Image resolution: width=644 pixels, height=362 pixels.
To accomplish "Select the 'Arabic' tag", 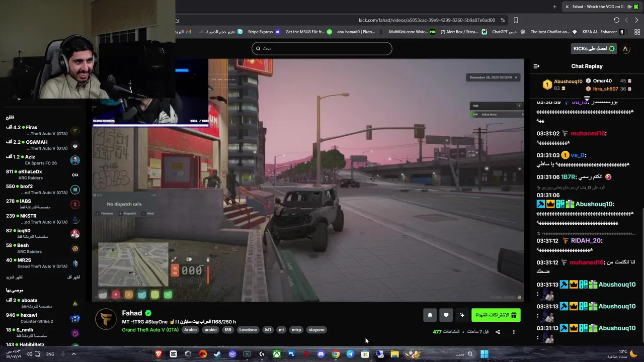I will [x=191, y=330].
